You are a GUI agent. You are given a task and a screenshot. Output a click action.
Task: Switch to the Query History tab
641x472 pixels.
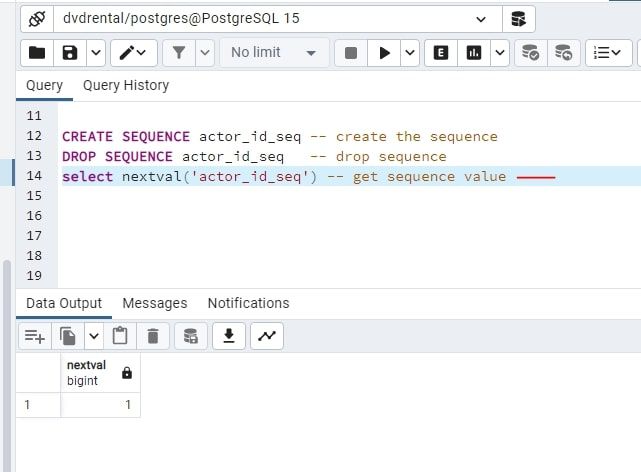(x=126, y=85)
